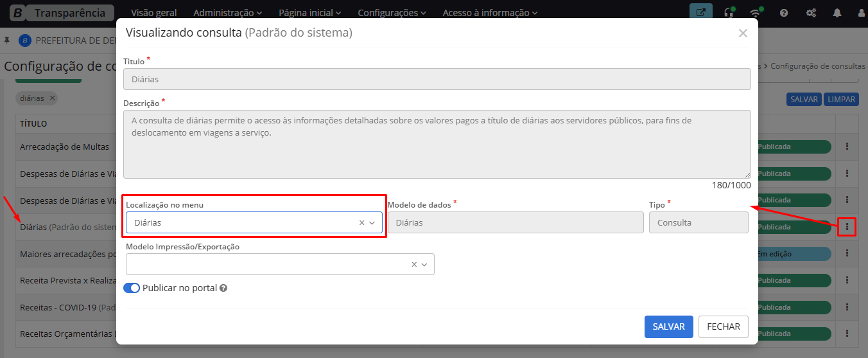Click the pin icon beside Prefeitura
Image resolution: width=868 pixels, height=358 pixels.
pos(7,40)
